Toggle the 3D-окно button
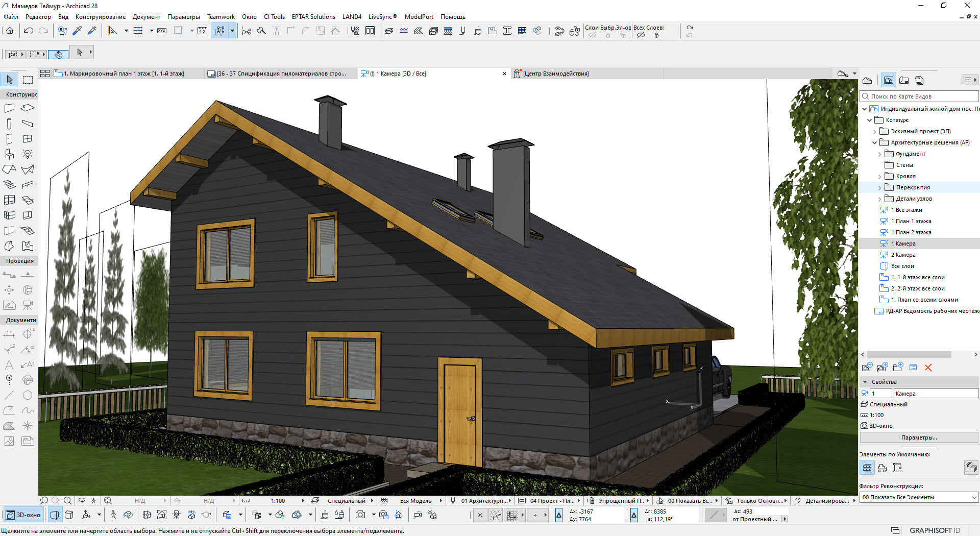The height and width of the screenshot is (536, 980). click(x=23, y=515)
